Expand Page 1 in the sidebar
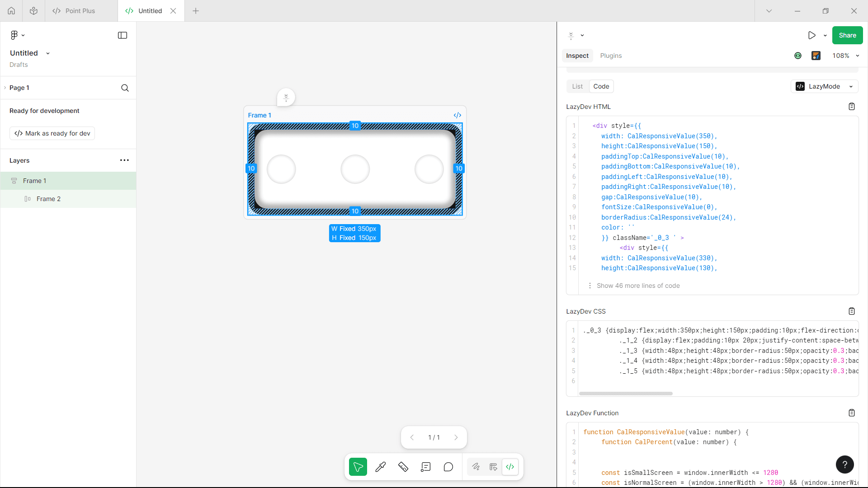Screen dimensions: 868x488 (x=5, y=88)
